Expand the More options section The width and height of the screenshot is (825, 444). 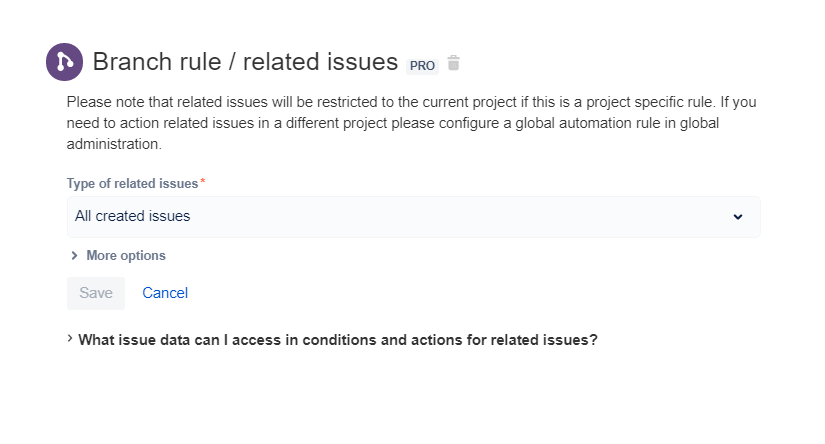[x=118, y=256]
